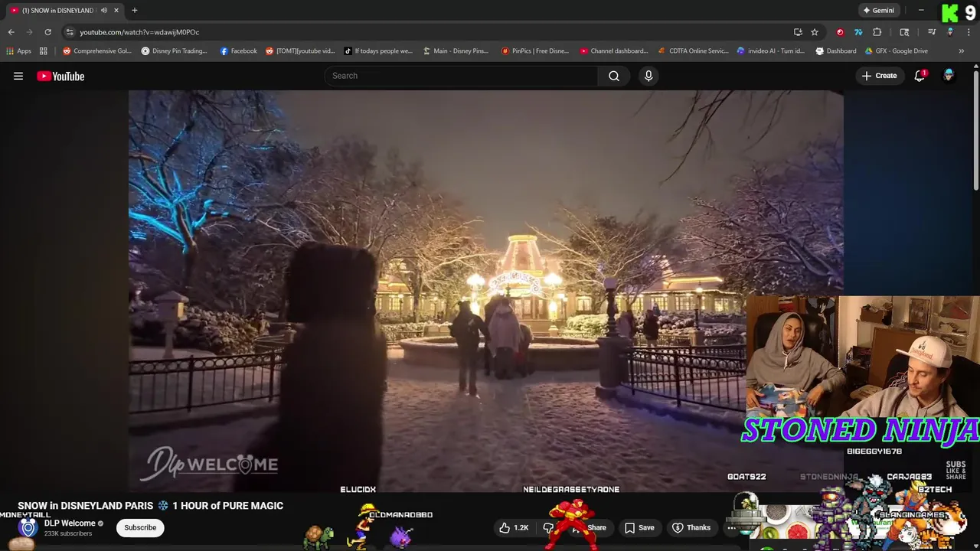Like the video with 1.2K likes
Image resolution: width=980 pixels, height=551 pixels.
tap(514, 527)
